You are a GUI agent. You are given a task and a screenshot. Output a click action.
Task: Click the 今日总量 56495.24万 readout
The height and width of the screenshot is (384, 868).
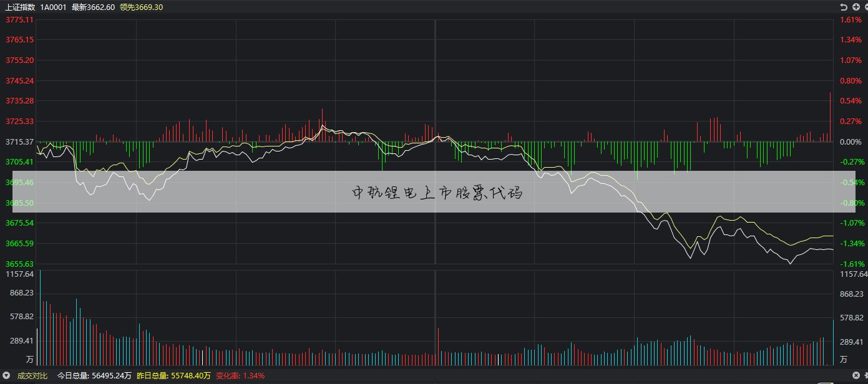[x=94, y=376]
